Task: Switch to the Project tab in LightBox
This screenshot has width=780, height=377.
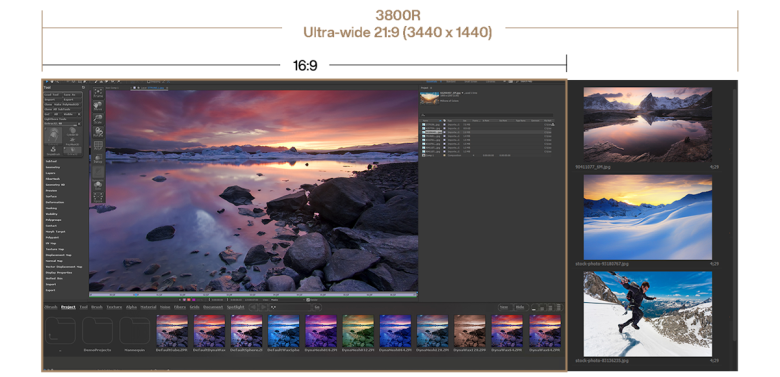Action: [x=68, y=307]
